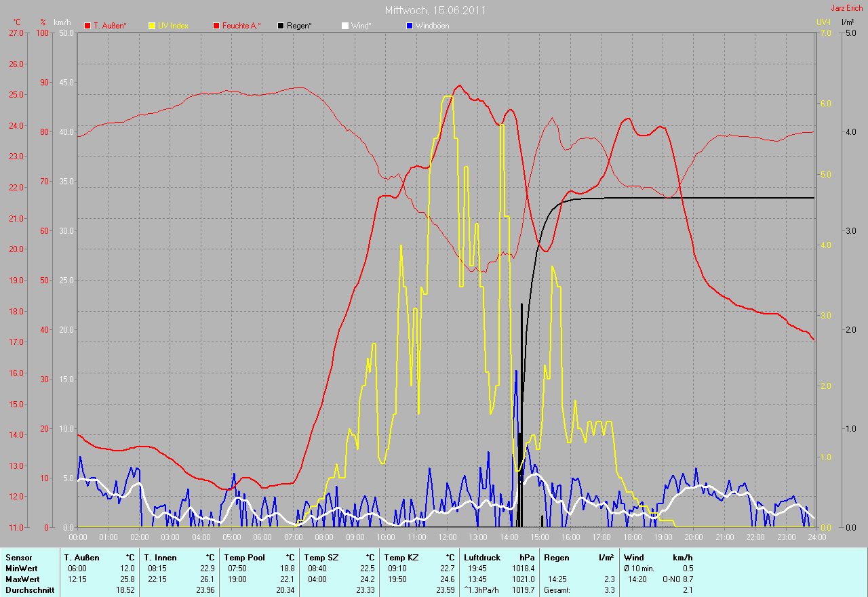Image resolution: width=868 pixels, height=597 pixels.
Task: Click the white Wind legend swatch
Action: [x=344, y=26]
